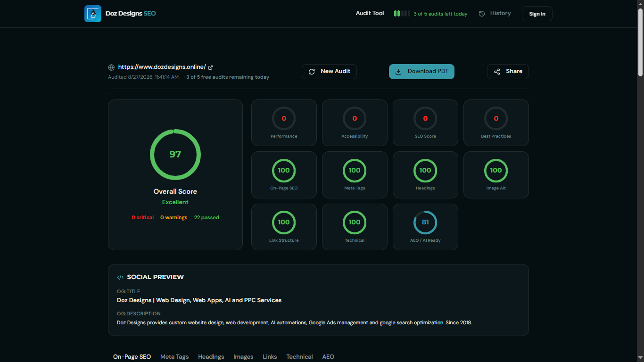This screenshot has width=644, height=362.
Task: Click the Performance score ring
Action: 284,118
